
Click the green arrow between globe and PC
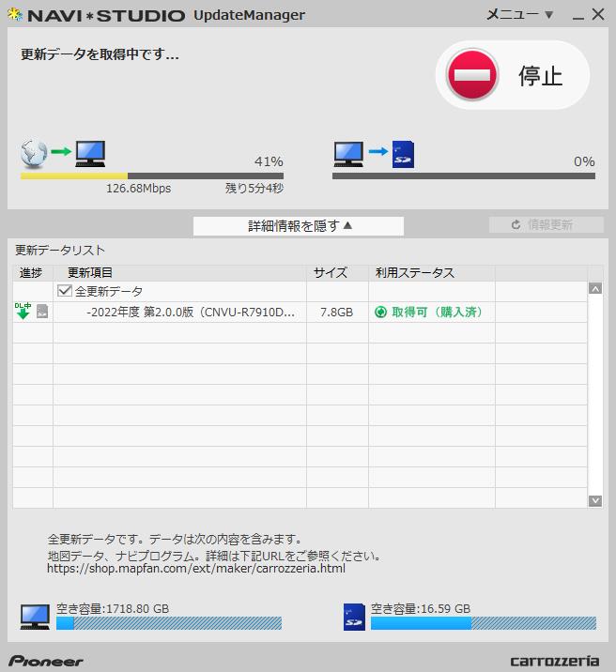tap(61, 151)
